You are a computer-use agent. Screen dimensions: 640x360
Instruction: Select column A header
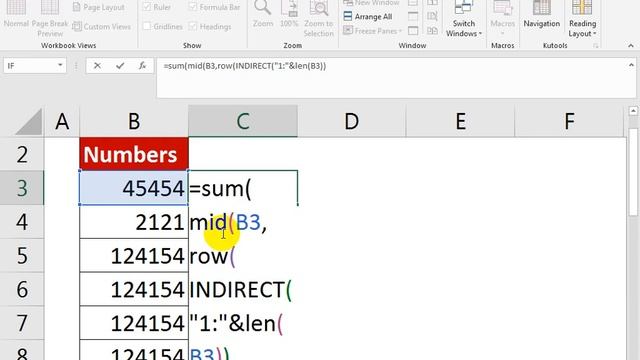62,121
